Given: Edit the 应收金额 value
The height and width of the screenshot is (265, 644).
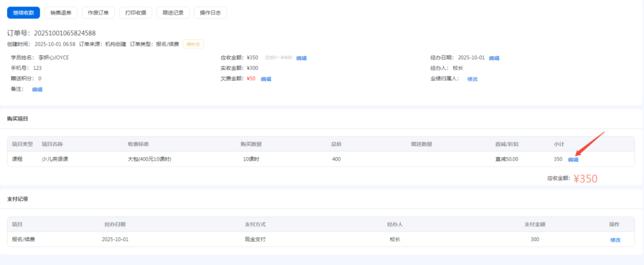Looking at the screenshot, I should click(301, 58).
